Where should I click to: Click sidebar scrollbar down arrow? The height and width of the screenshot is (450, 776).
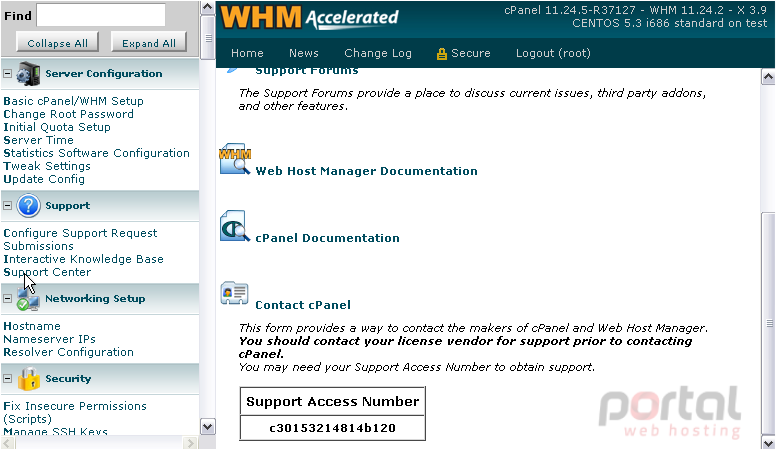208,426
